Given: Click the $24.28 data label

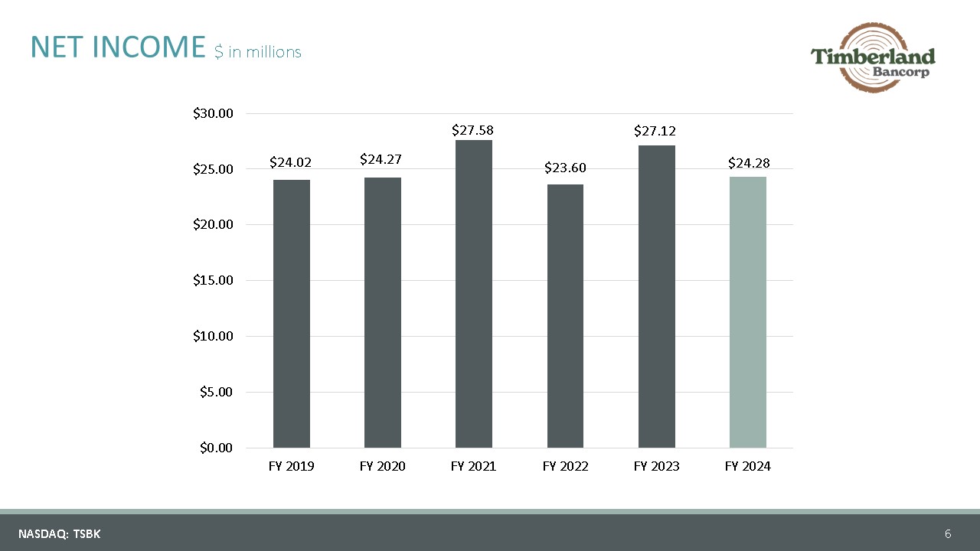Looking at the screenshot, I should [749, 163].
